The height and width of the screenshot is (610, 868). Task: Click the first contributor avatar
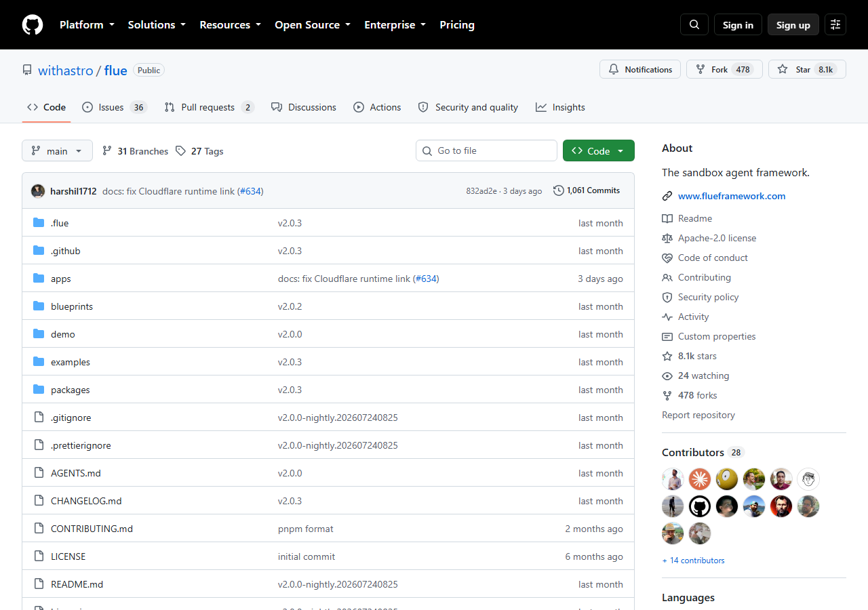coord(673,479)
